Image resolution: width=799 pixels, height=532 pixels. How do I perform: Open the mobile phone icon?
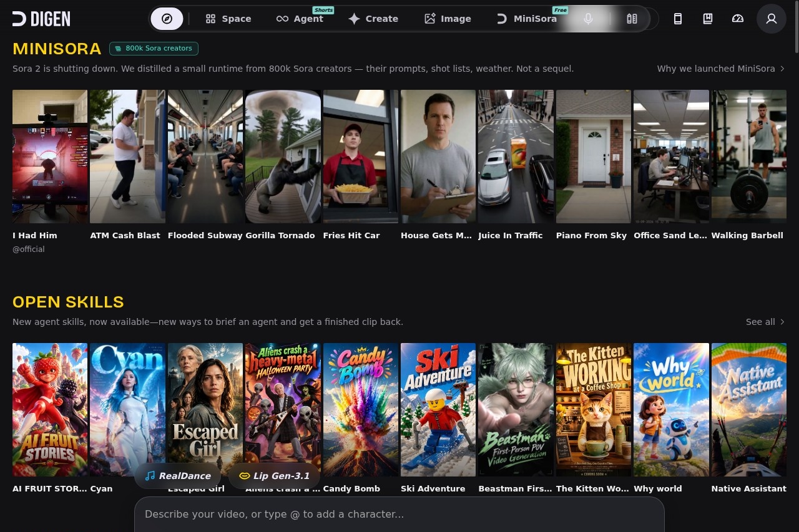(x=678, y=19)
